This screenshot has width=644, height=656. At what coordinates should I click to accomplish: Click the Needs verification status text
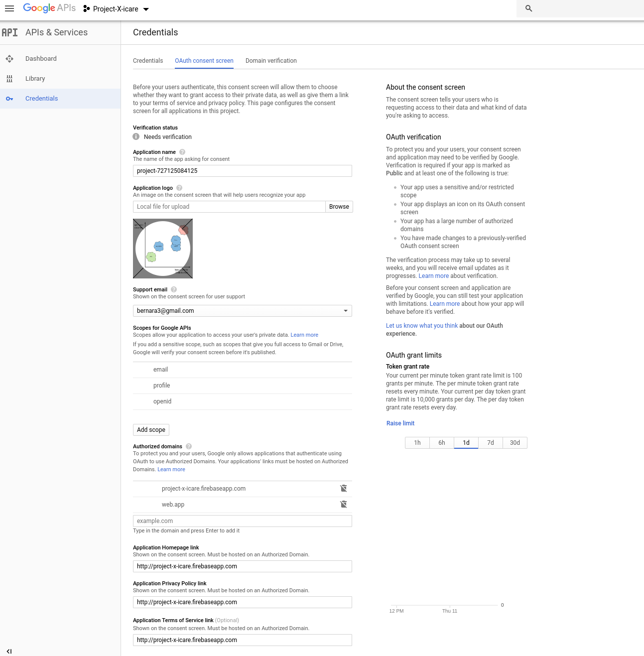click(168, 137)
